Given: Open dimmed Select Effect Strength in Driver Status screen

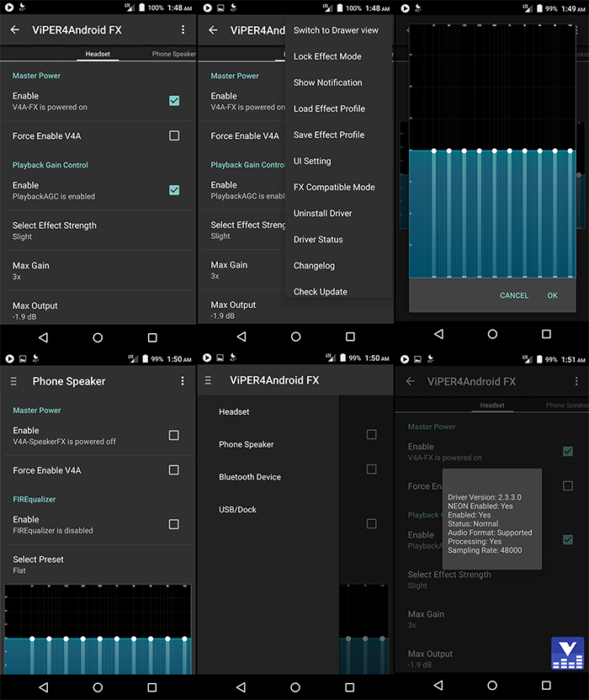Looking at the screenshot, I should (491, 579).
